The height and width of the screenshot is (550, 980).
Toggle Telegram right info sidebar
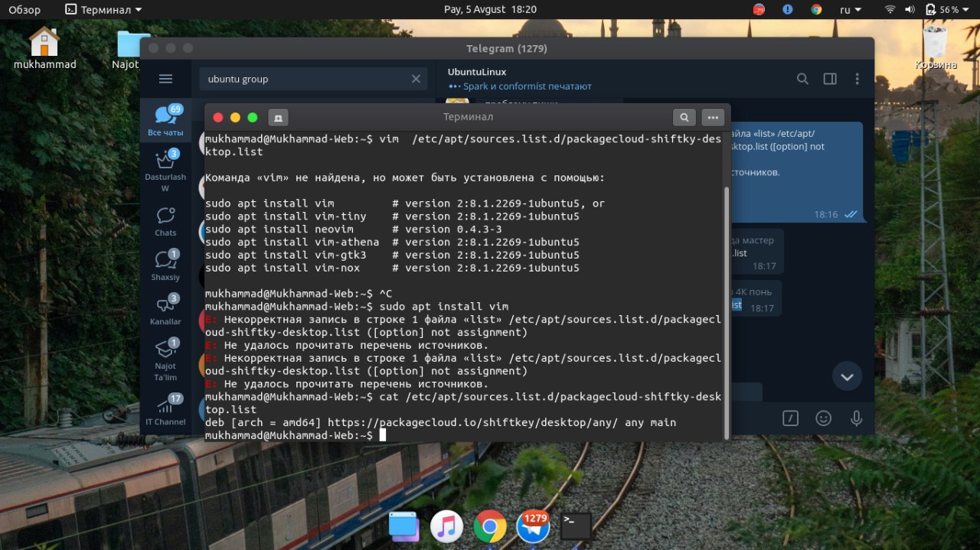click(830, 79)
